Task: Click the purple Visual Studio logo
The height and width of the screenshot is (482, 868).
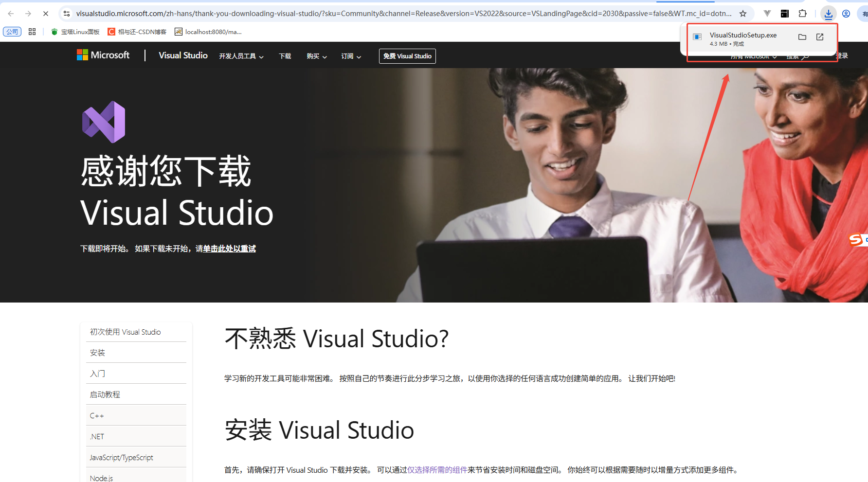Action: pos(104,122)
